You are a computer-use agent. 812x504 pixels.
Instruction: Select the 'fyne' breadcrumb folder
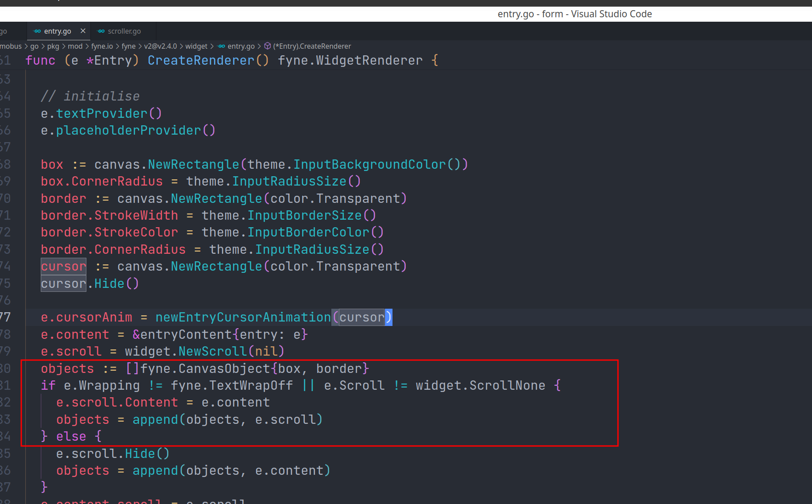(128, 46)
